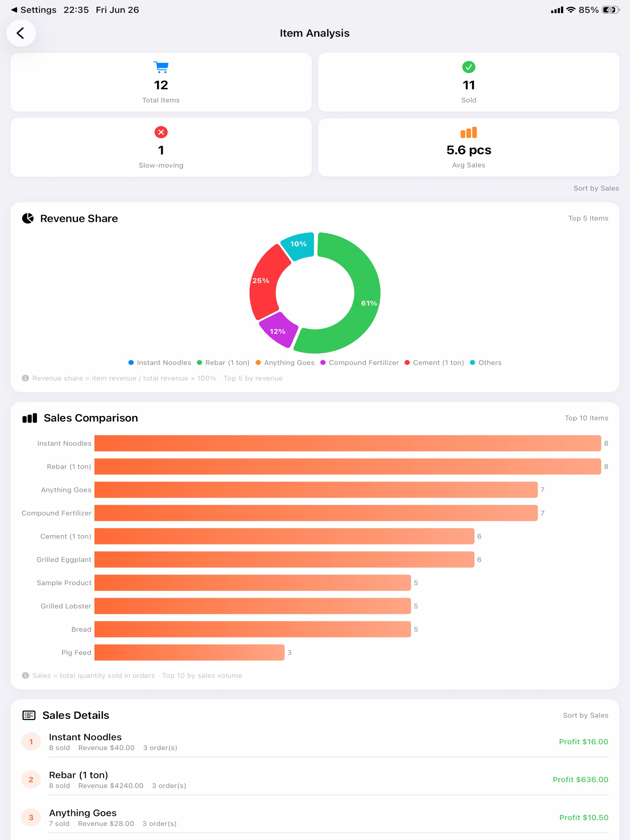Tap the red X Slow-moving icon

click(x=161, y=132)
